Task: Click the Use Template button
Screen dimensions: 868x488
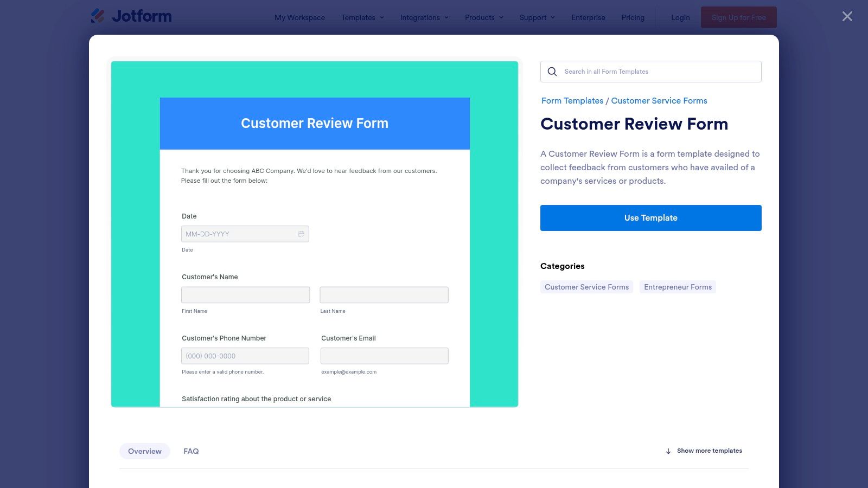Action: [x=650, y=217]
